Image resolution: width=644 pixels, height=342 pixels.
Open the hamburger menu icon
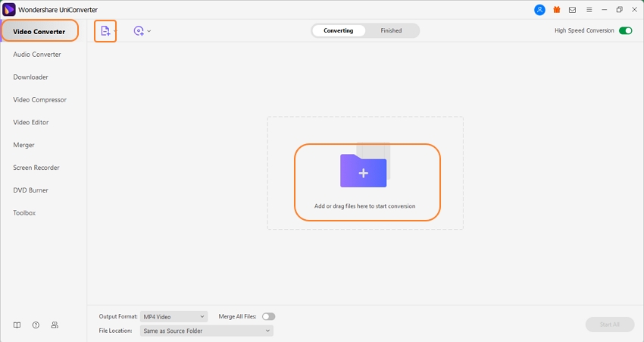(x=589, y=10)
